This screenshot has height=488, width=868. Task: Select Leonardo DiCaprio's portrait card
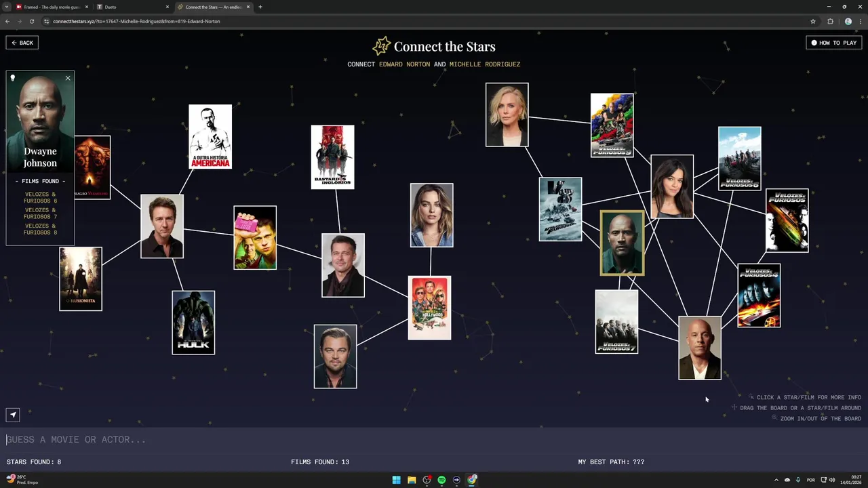point(335,357)
